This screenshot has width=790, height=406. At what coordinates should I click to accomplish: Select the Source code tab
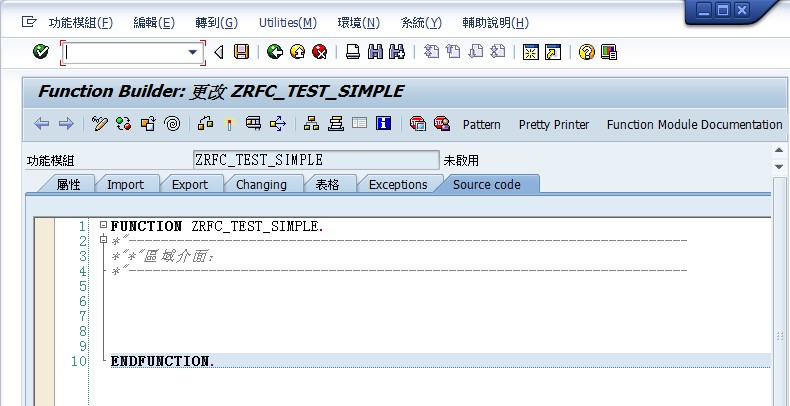[487, 184]
